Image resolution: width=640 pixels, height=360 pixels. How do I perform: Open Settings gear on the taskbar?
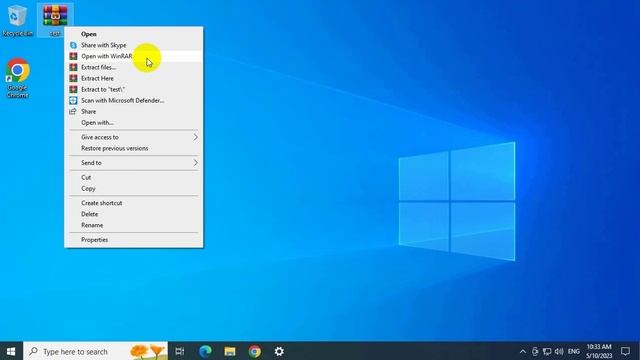(279, 351)
